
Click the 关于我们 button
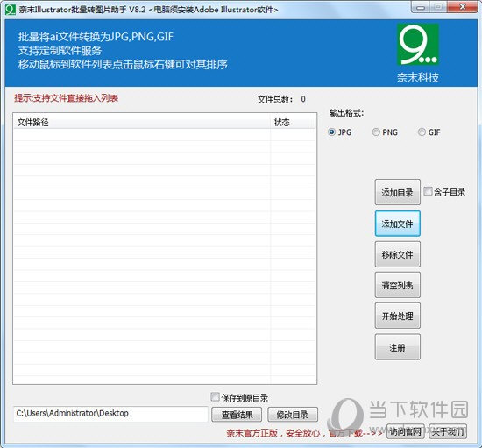pos(448,431)
